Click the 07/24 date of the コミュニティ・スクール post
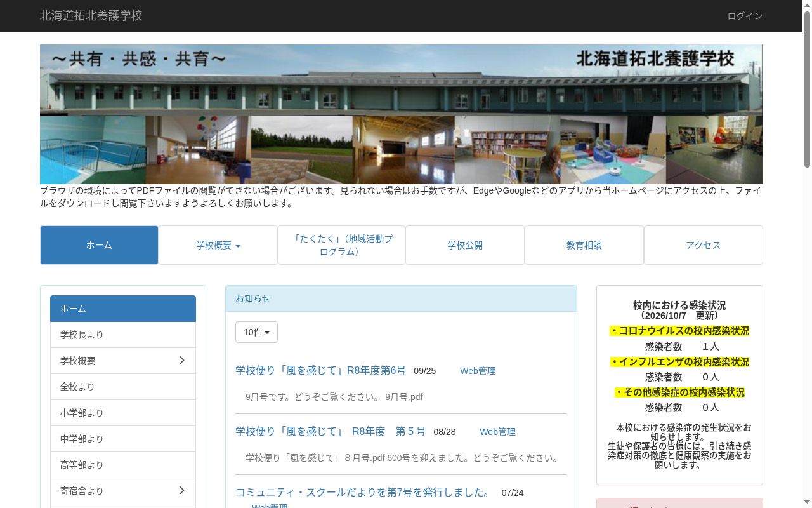This screenshot has width=812, height=508. 513,493
